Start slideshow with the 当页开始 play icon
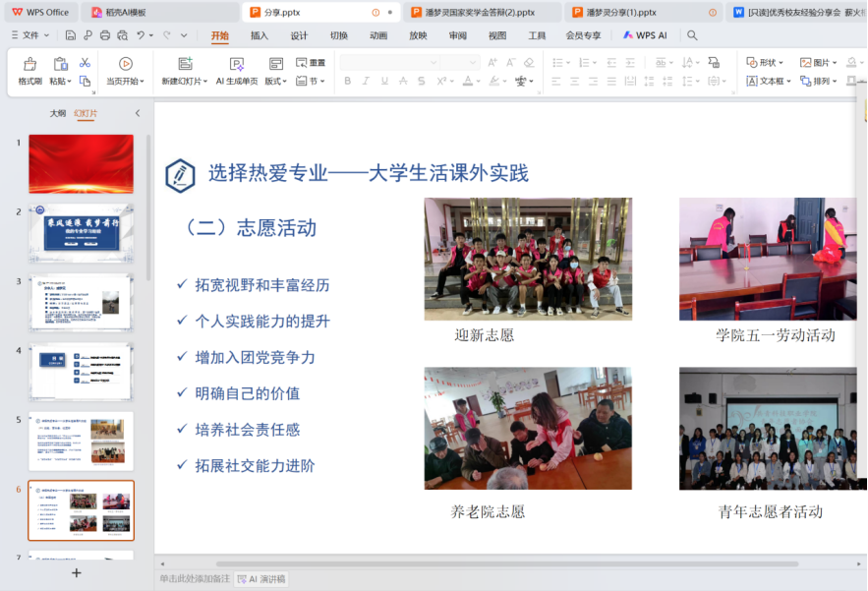Viewport: 868px width, 591px height. tap(125, 64)
